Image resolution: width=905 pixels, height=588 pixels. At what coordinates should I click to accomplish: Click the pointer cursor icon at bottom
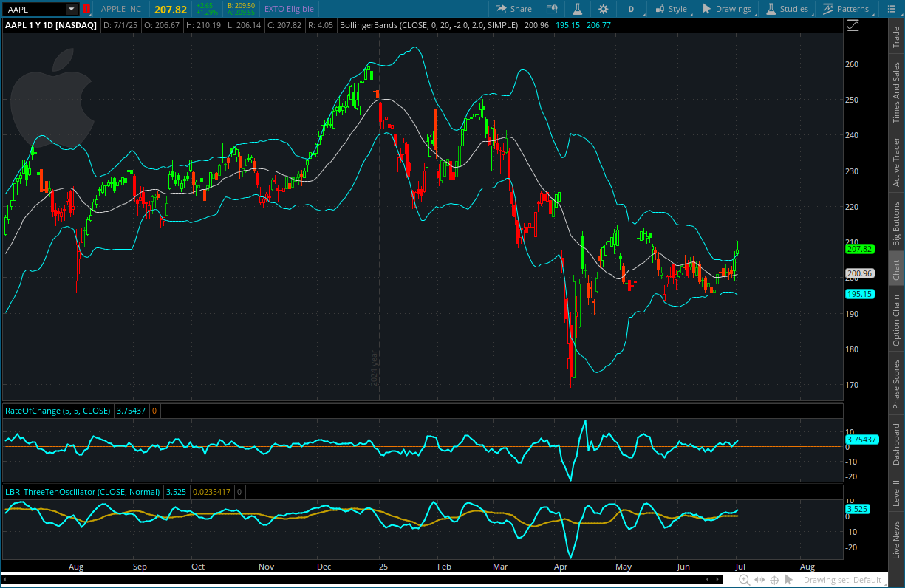tap(790, 580)
